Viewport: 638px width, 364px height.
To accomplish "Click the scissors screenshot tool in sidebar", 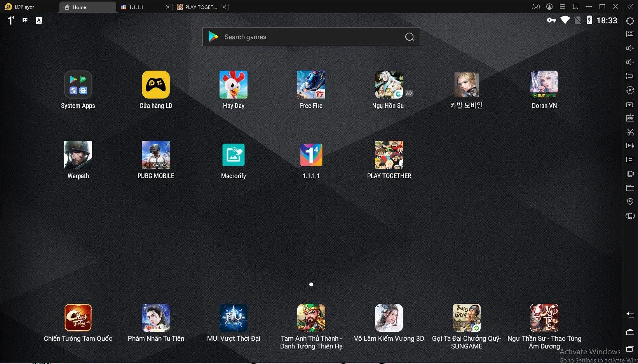I will [630, 132].
